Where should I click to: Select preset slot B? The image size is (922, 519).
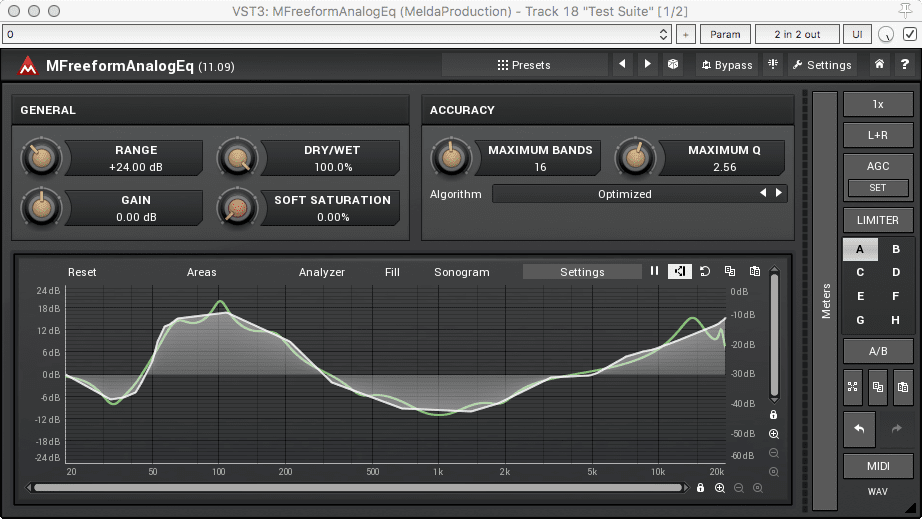tap(895, 249)
